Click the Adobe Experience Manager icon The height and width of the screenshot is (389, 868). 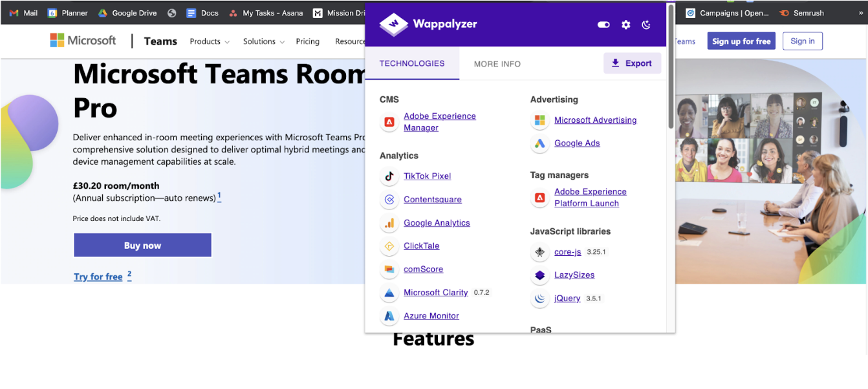point(389,121)
